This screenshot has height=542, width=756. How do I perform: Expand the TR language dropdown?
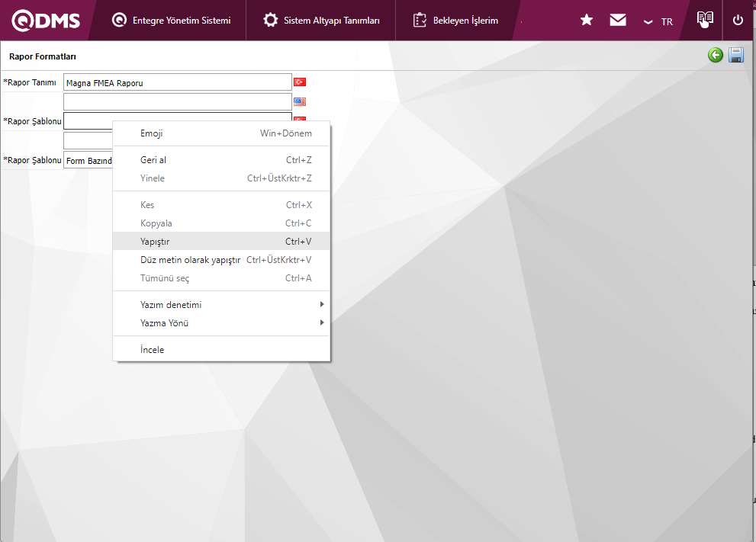point(658,21)
